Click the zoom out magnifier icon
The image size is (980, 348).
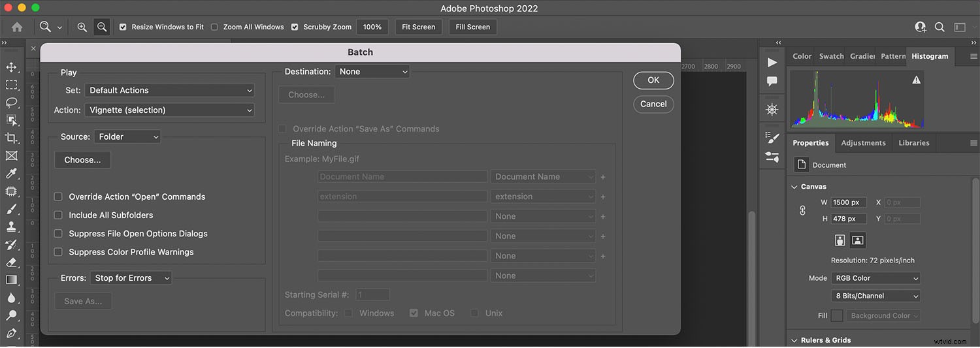click(102, 27)
